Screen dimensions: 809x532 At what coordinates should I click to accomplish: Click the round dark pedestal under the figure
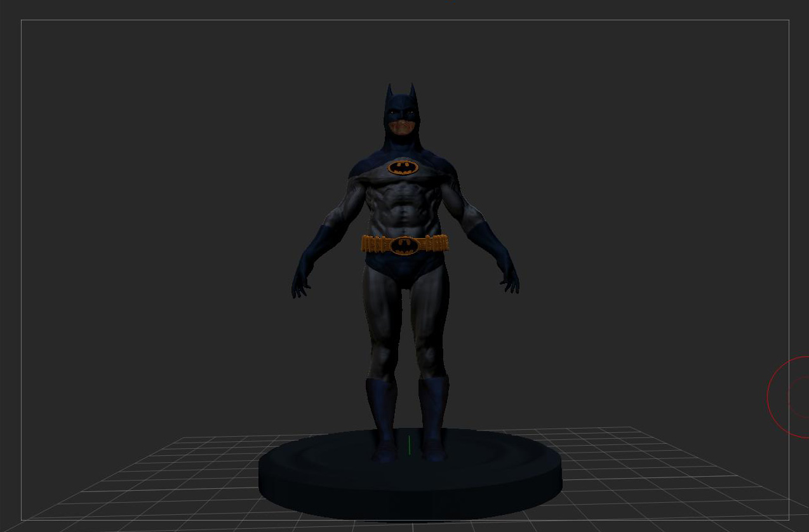410,475
